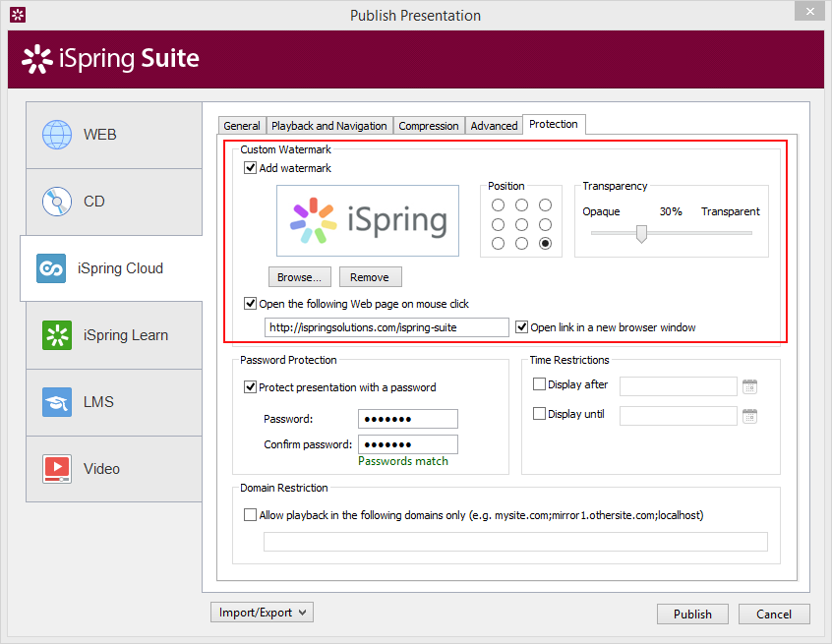Select the CD disc icon
Screen dimensions: 832x644
(x=57, y=202)
